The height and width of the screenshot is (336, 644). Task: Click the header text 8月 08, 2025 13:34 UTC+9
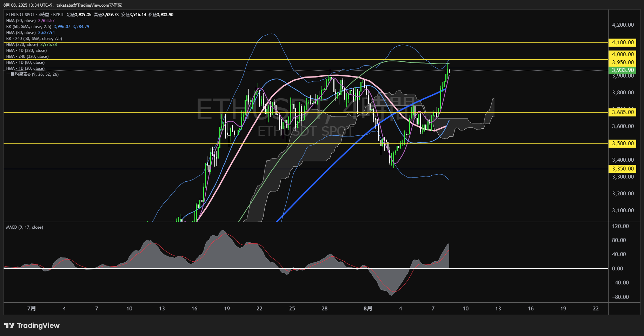[28, 5]
